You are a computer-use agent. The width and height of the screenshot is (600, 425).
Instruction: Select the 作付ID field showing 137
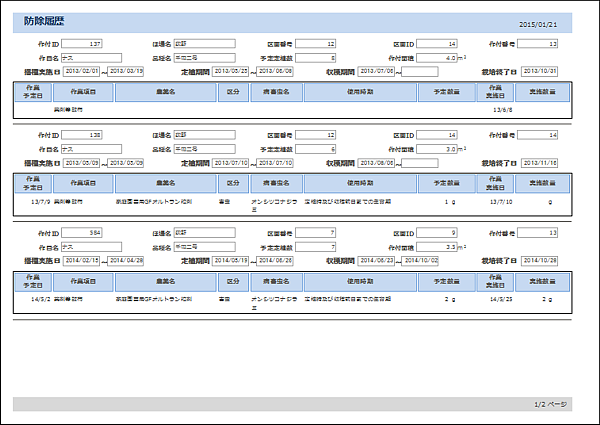[84, 44]
